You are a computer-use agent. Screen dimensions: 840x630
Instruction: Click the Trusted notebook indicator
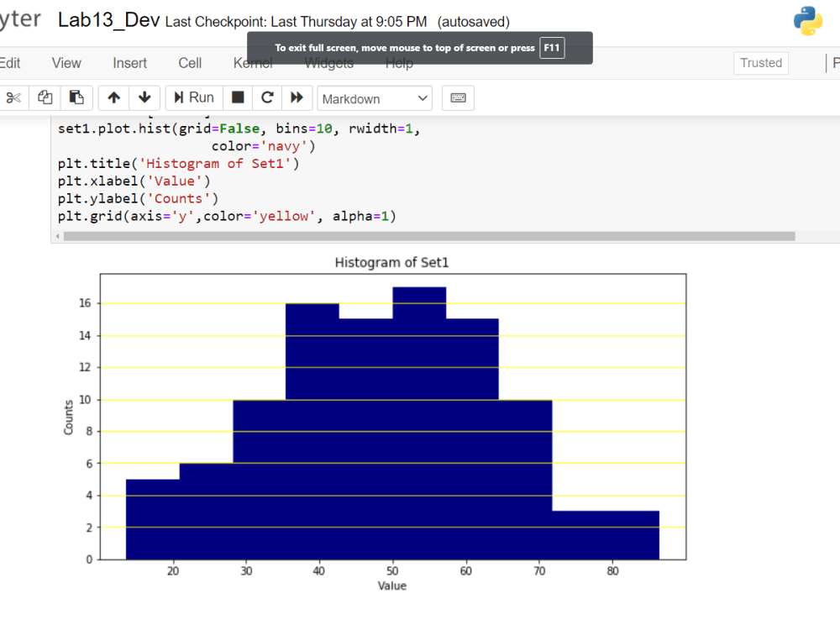click(761, 63)
